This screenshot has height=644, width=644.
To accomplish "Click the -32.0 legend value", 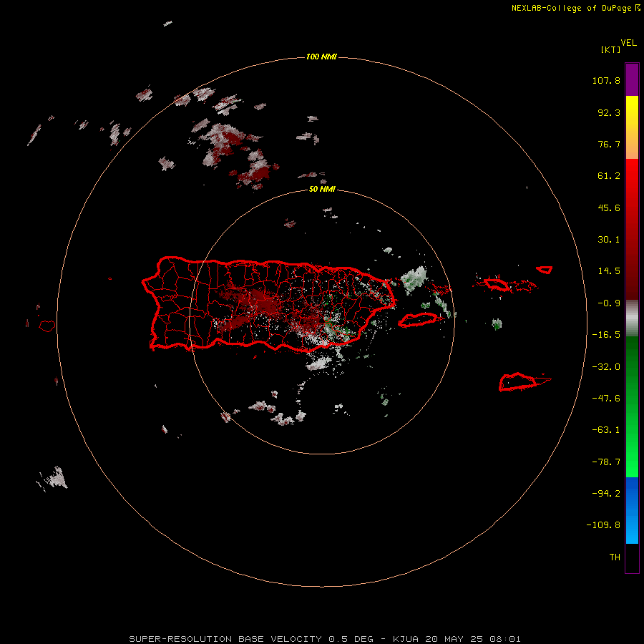I will (606, 367).
